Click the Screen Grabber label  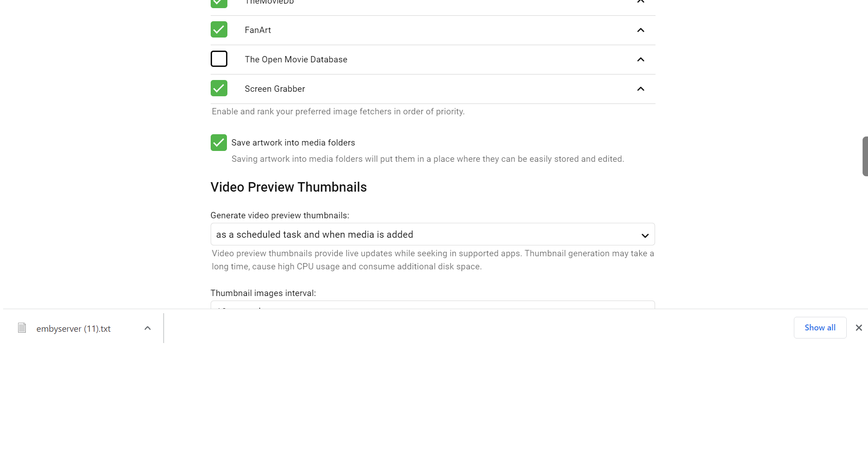(x=275, y=89)
